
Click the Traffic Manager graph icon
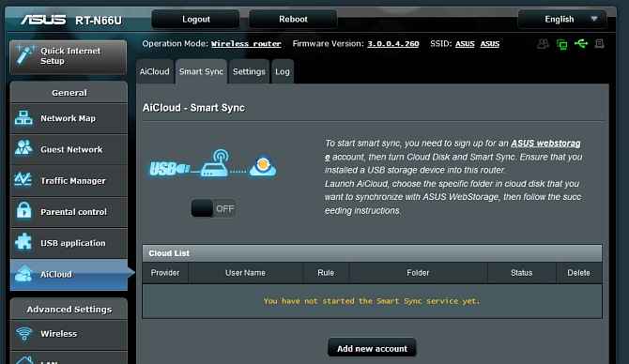point(23,179)
